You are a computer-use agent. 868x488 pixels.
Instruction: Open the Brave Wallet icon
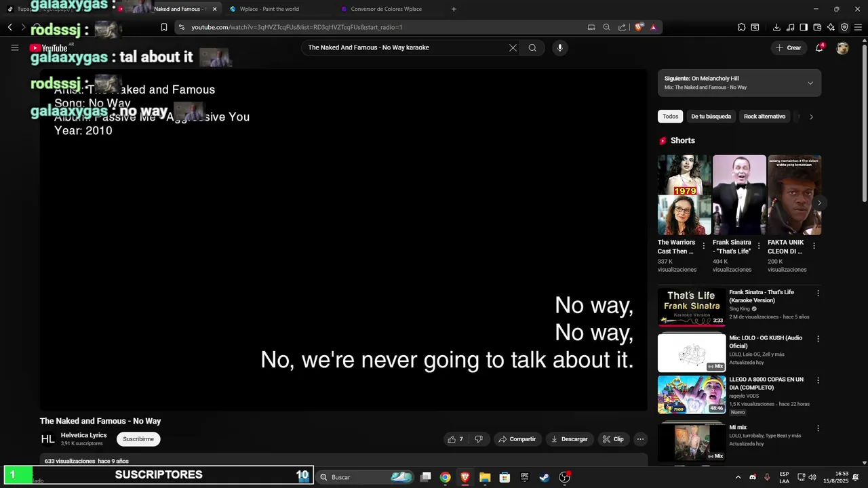(x=817, y=27)
